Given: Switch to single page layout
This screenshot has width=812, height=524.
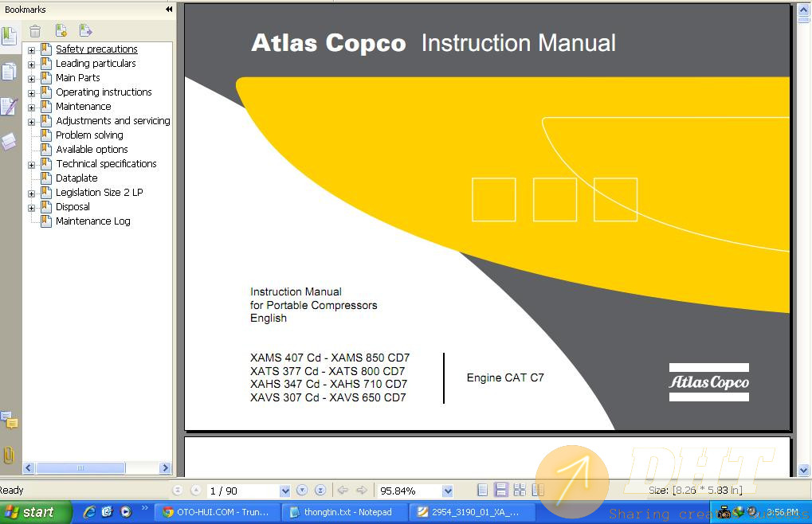Looking at the screenshot, I should [482, 490].
